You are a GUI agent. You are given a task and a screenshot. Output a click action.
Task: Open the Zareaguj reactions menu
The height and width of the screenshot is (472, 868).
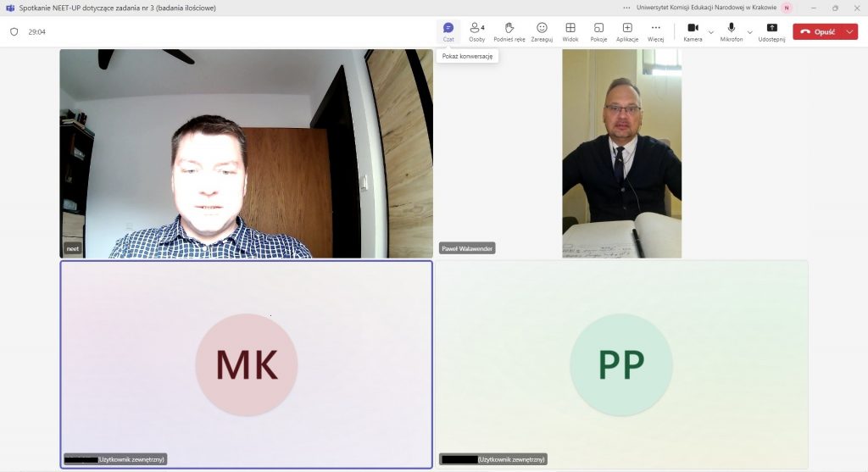(x=542, y=31)
